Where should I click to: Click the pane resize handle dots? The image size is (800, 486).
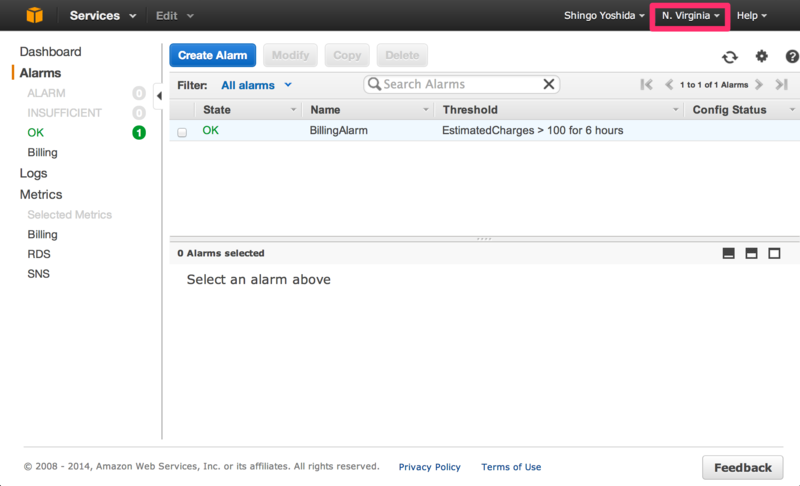[484, 239]
